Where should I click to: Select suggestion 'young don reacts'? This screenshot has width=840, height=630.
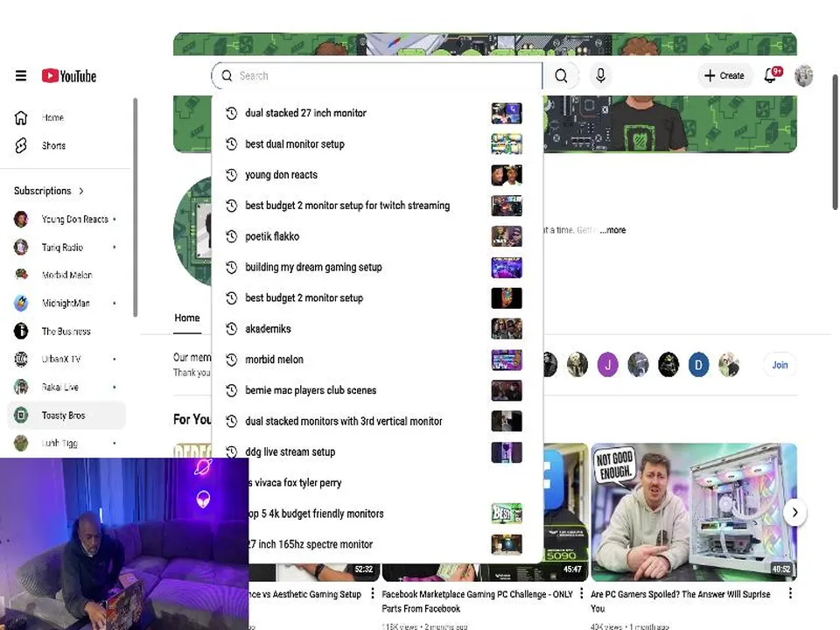coord(377,175)
